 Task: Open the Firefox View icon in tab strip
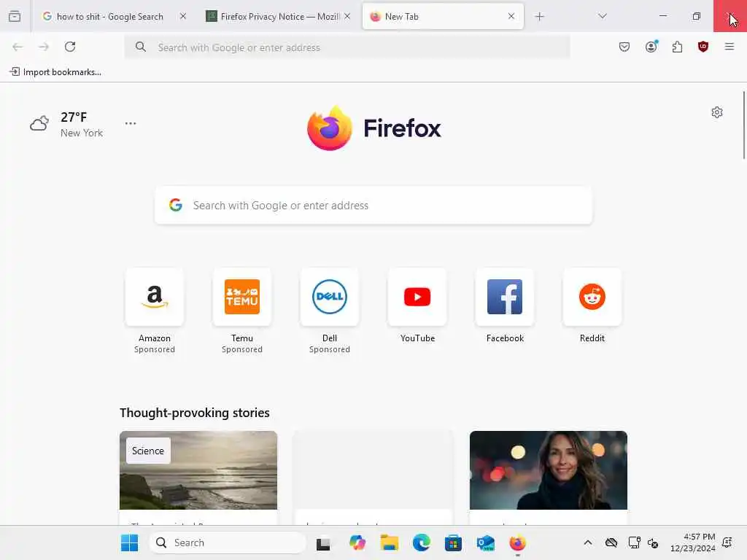coord(15,16)
